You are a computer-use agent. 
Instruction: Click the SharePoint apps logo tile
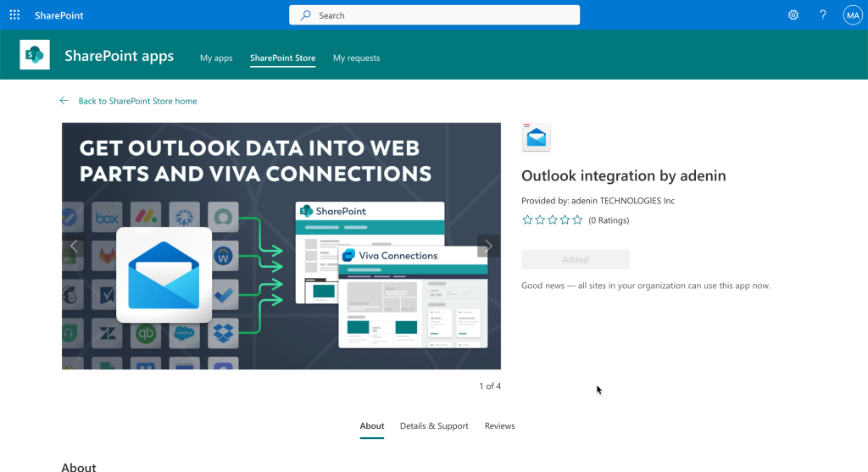tap(34, 54)
